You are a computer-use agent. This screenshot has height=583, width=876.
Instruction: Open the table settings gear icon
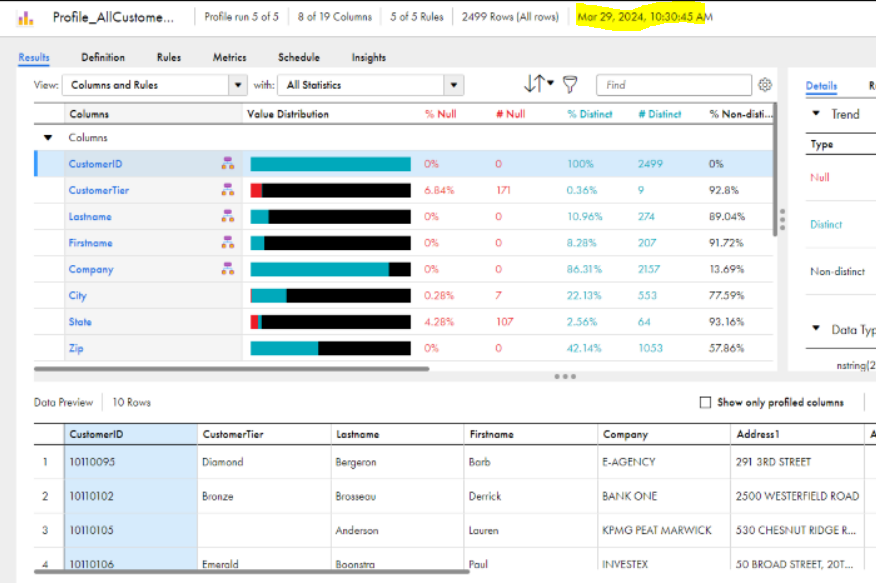(x=765, y=85)
